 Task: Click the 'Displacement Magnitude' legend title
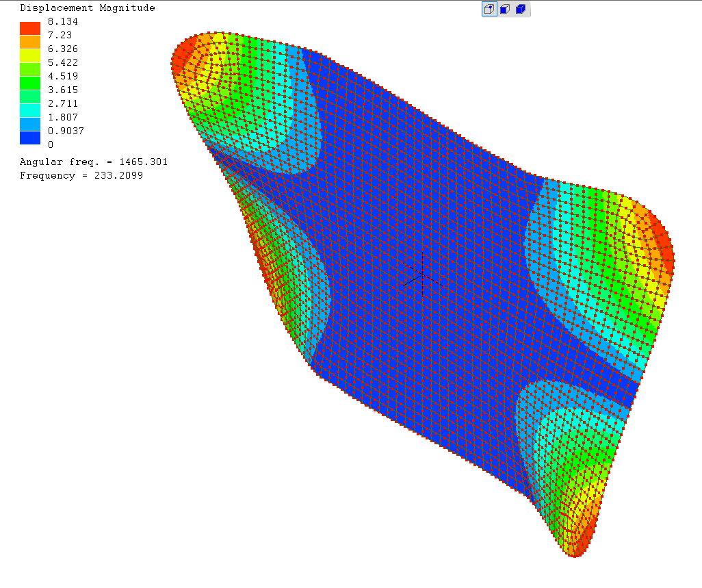88,8
